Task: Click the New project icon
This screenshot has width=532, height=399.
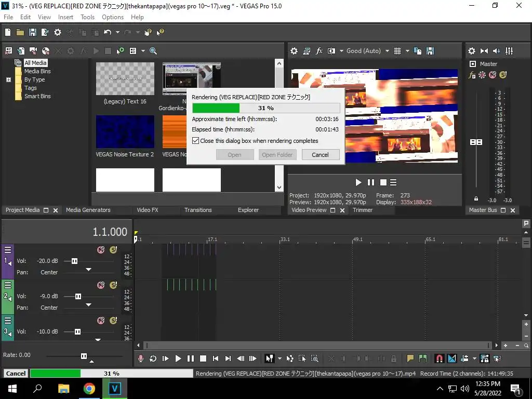Action: point(8,32)
